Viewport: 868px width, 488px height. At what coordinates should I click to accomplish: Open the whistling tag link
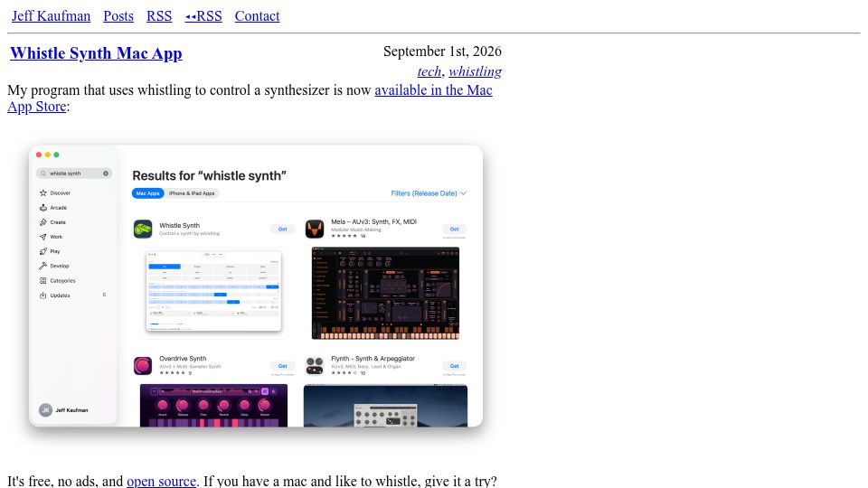(475, 71)
